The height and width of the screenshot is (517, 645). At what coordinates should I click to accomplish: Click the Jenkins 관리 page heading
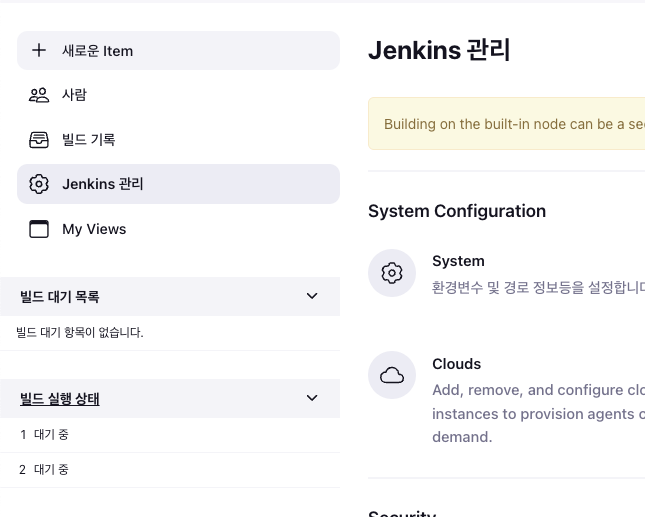coord(439,50)
